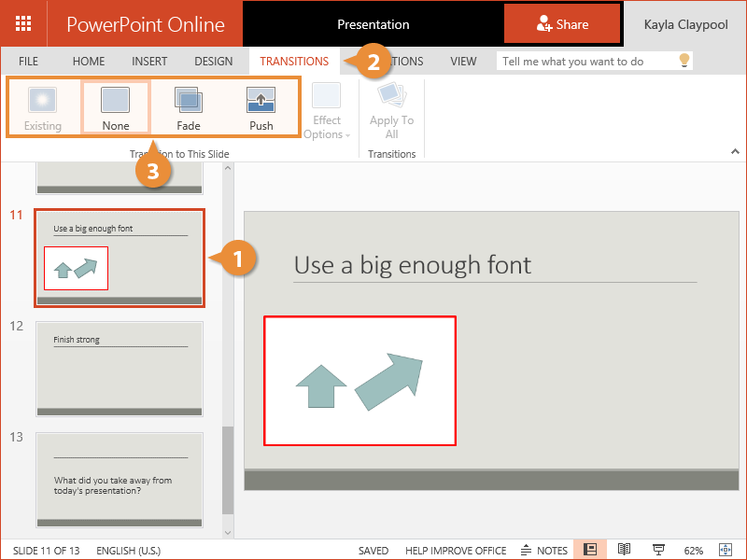Switch to Reading View in status bar
The width and height of the screenshot is (747, 560).
[x=625, y=551]
